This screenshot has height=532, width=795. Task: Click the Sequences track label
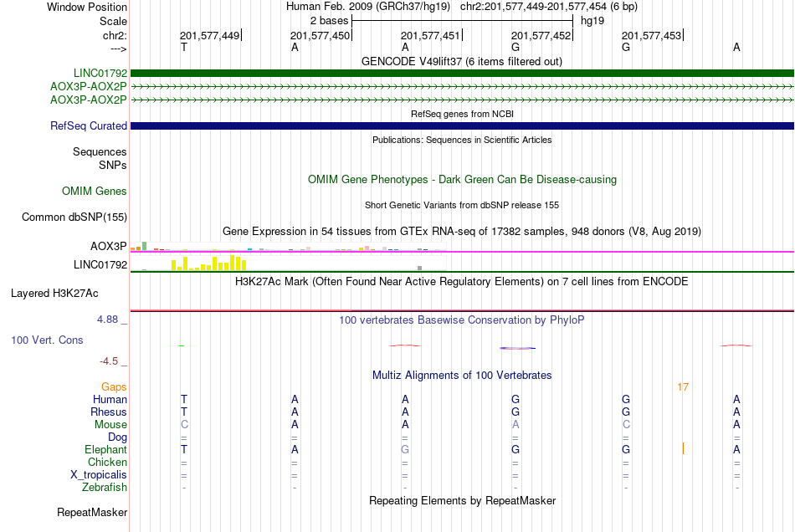coord(100,151)
